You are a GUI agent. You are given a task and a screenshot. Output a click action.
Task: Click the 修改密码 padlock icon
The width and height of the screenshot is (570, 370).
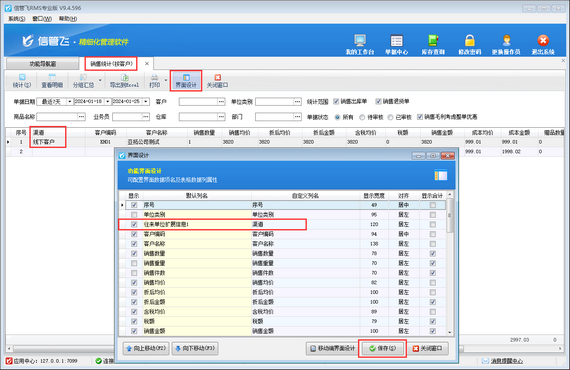tap(470, 40)
